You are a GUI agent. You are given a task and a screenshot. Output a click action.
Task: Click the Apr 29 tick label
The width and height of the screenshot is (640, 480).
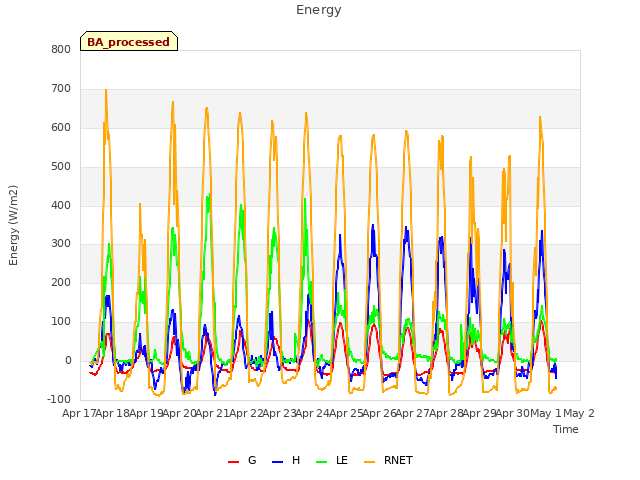click(479, 413)
